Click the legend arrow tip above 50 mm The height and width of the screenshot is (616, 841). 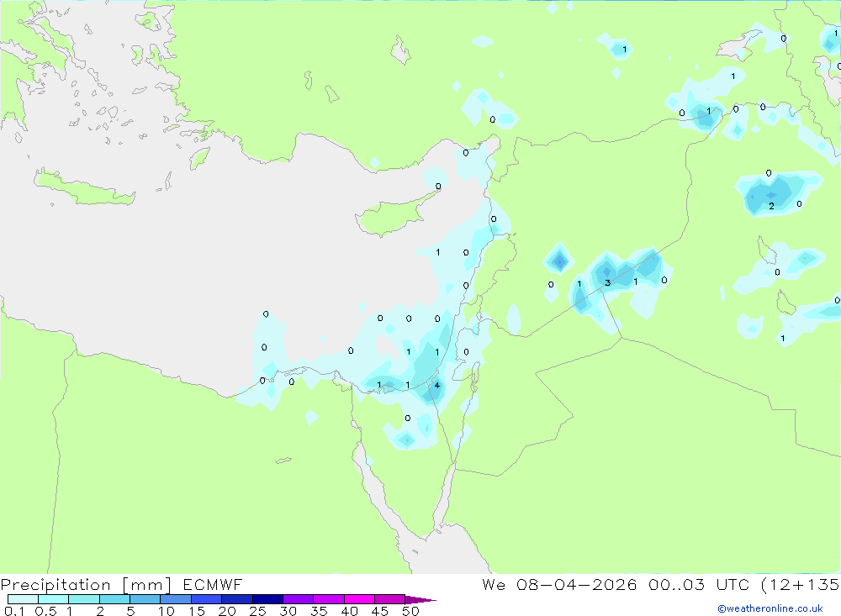[420, 600]
